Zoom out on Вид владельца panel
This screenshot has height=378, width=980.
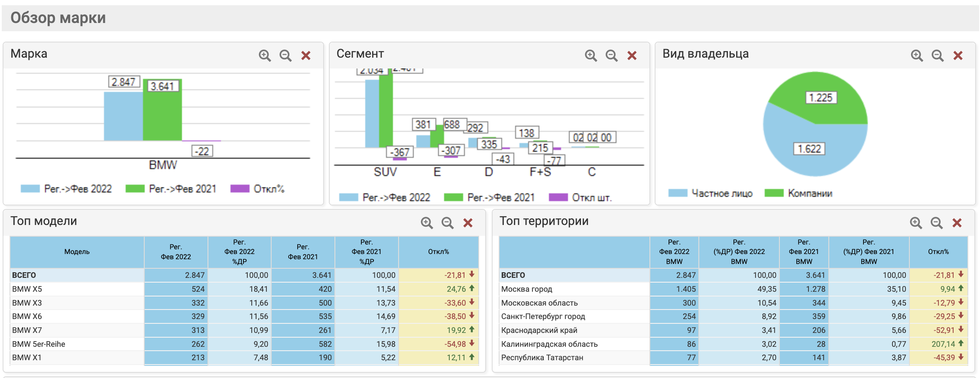pos(938,55)
